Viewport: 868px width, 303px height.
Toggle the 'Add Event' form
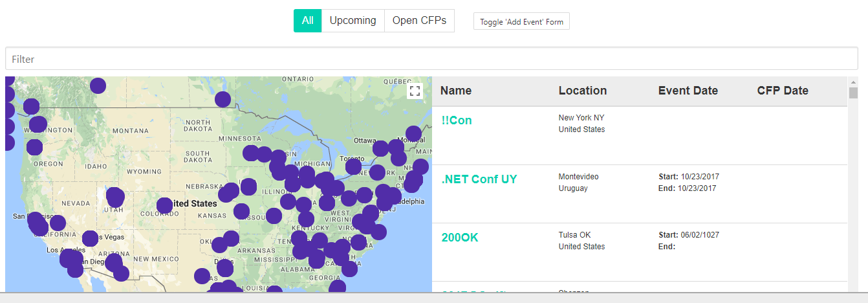tap(521, 21)
